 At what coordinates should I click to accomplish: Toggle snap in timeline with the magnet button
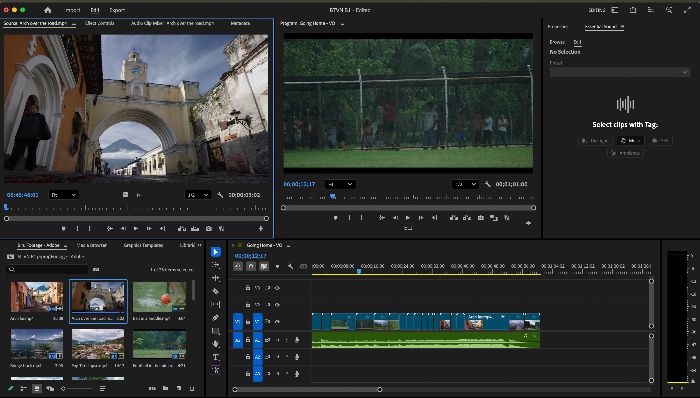pyautogui.click(x=251, y=266)
